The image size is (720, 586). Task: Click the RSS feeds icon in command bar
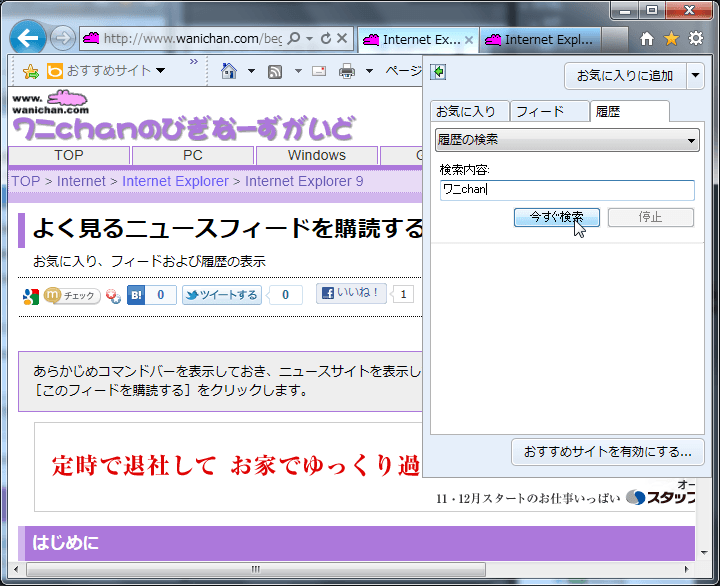pos(275,72)
